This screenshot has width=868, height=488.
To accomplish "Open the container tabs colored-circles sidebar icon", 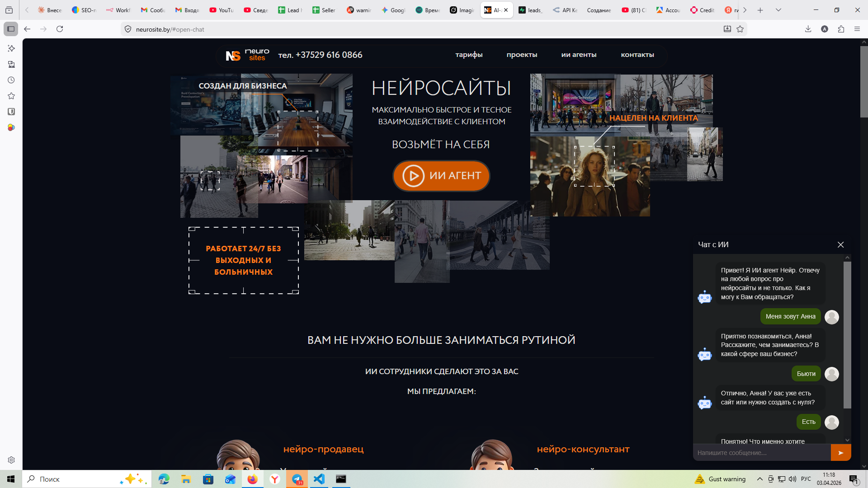I will click(x=11, y=127).
